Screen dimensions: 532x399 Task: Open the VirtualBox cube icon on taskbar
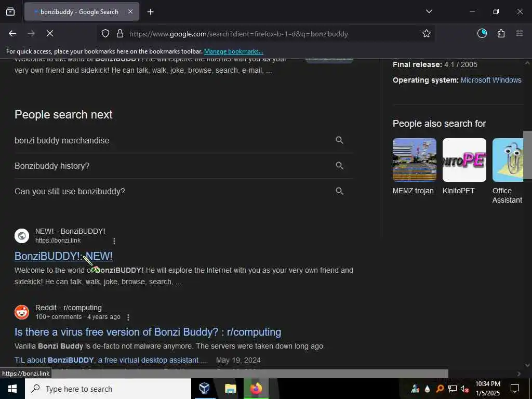click(204, 388)
